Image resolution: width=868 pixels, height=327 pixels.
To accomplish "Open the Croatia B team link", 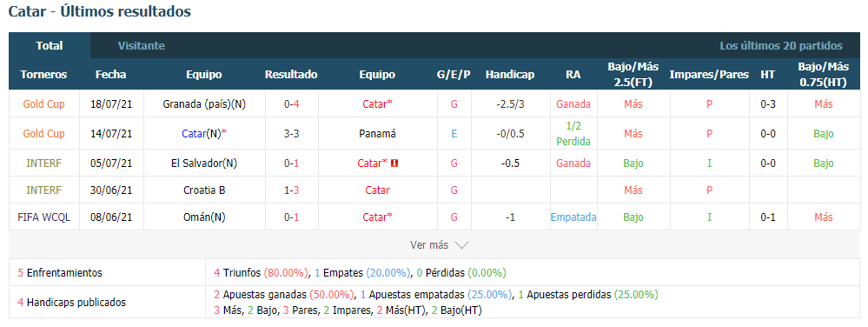I will point(204,190).
